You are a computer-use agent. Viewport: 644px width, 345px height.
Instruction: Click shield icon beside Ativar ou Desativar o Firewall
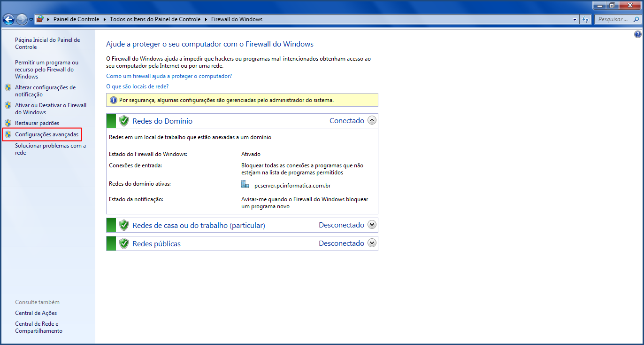coord(8,105)
